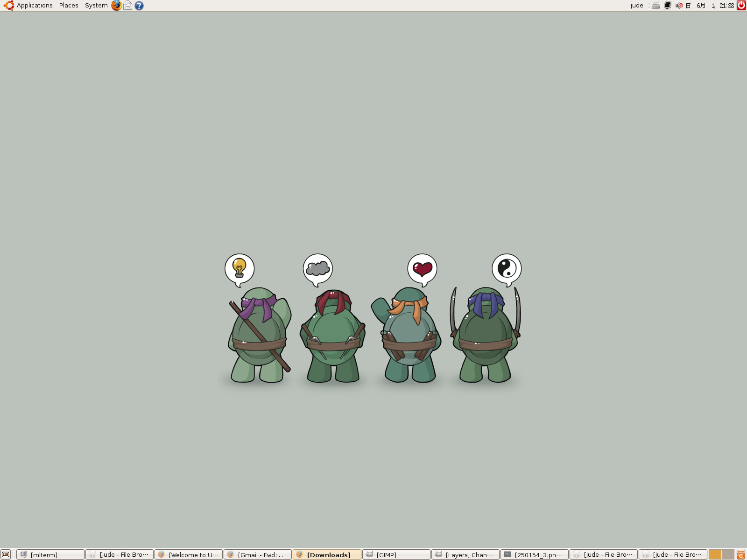Click the red power shutdown button
This screenshot has height=560, width=747.
[741, 6]
